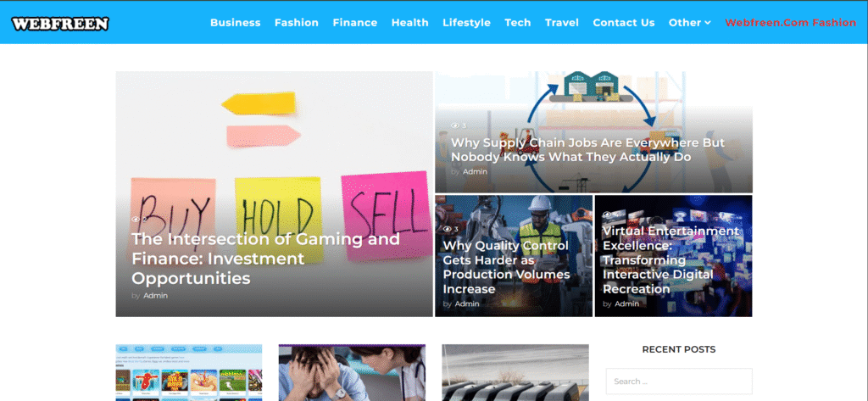Viewport: 868px width, 401px height.
Task: Navigate to the Lifestyle category
Action: 466,23
